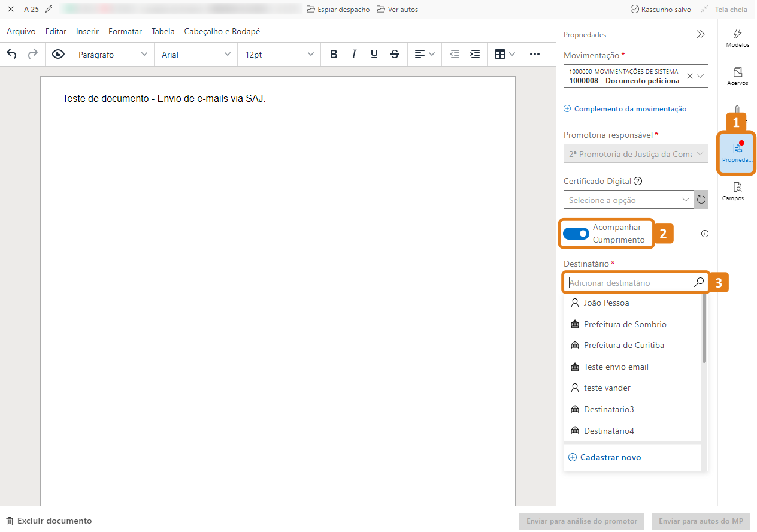Open the Acervos sidebar panel

[737, 76]
